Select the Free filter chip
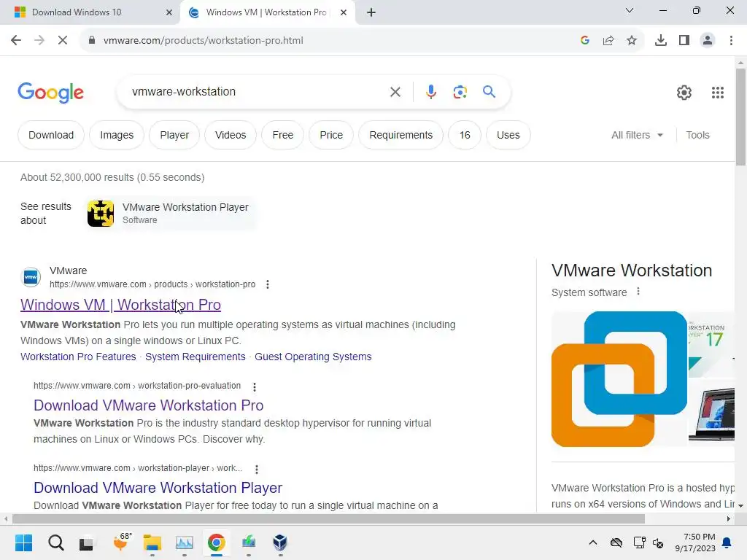747x560 pixels. [x=283, y=135]
